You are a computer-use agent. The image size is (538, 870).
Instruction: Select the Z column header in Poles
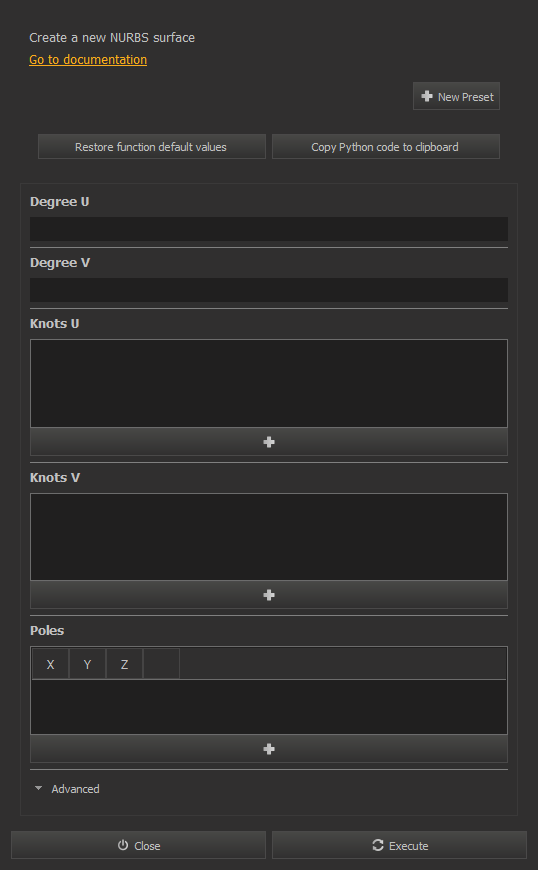[124, 664]
